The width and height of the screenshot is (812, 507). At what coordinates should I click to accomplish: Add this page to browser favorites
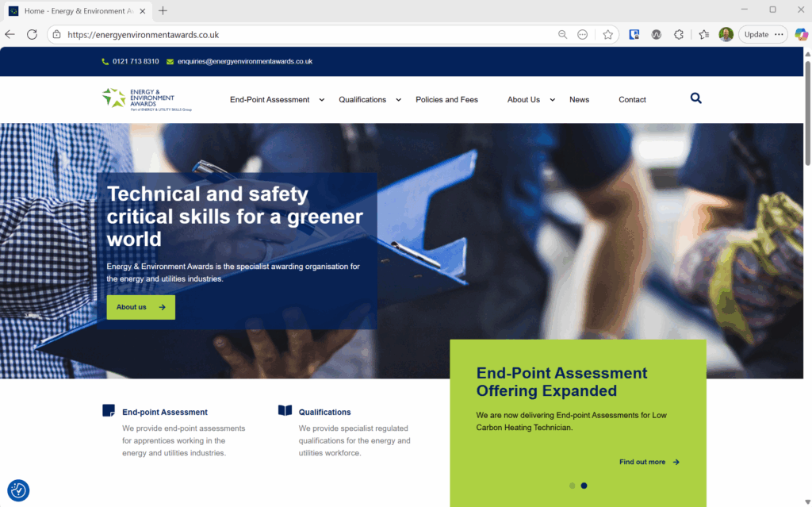[607, 35]
